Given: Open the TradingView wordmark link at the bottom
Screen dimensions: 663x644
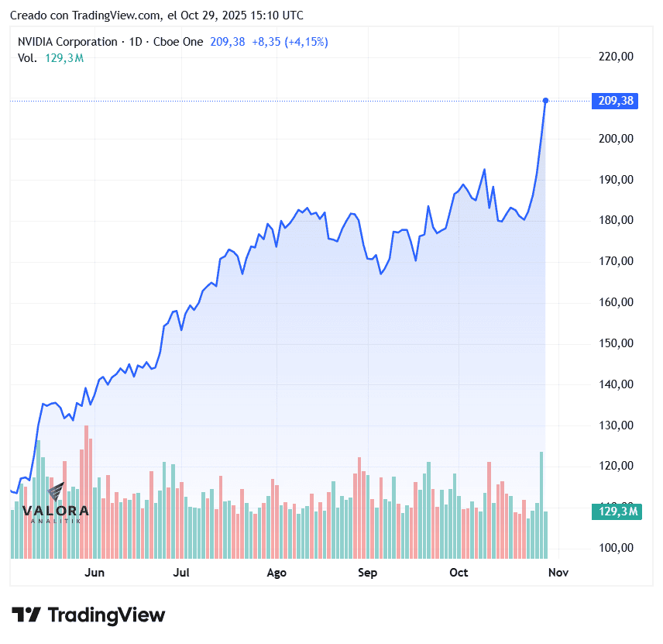Looking at the screenshot, I should tap(106, 615).
